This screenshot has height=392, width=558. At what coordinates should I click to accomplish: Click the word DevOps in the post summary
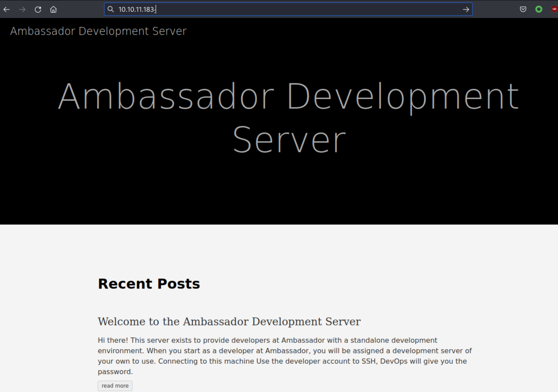pyautogui.click(x=393, y=361)
